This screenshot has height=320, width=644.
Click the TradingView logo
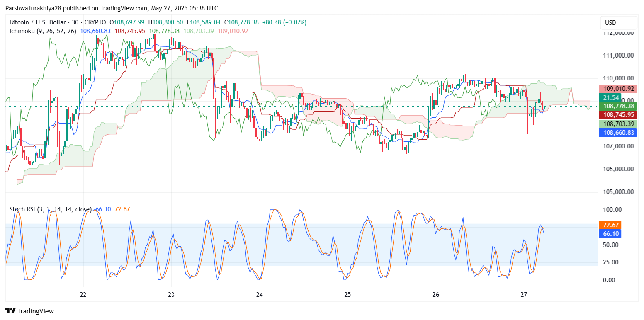pyautogui.click(x=29, y=311)
